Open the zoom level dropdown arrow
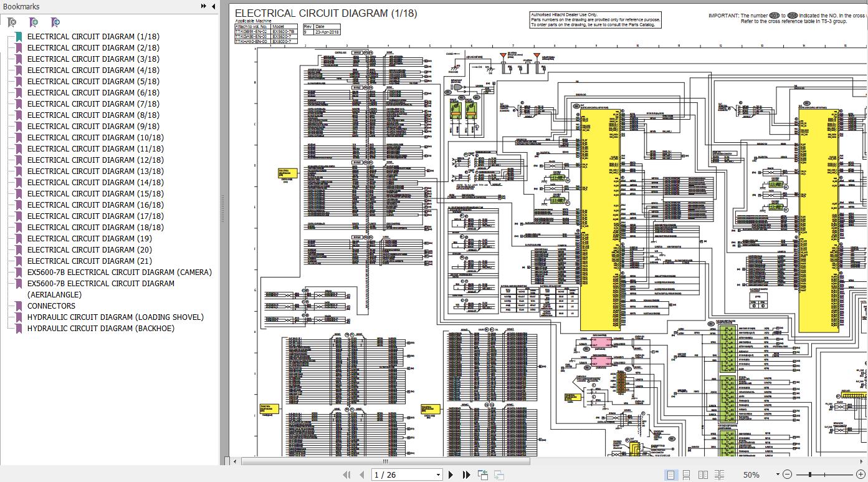868x482 pixels. (x=776, y=475)
